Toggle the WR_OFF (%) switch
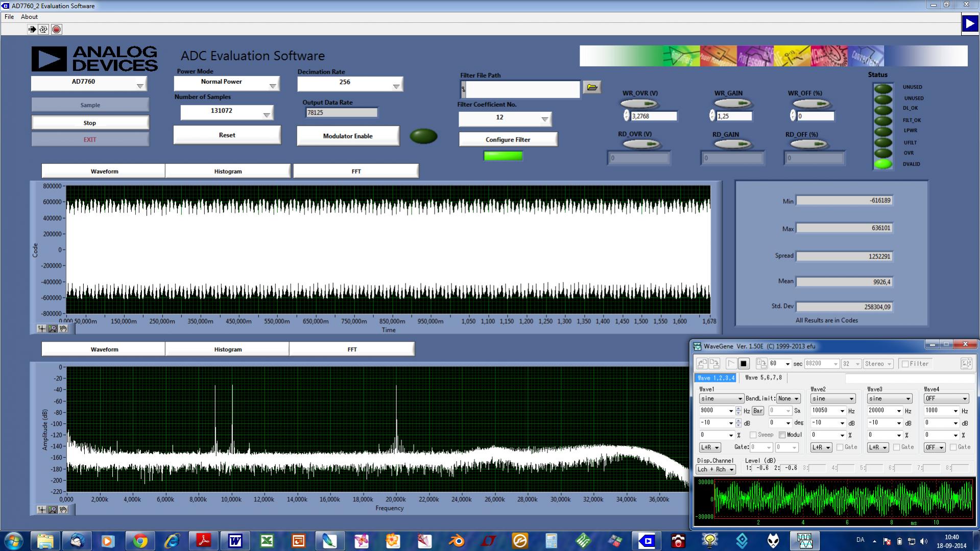 pos(811,104)
